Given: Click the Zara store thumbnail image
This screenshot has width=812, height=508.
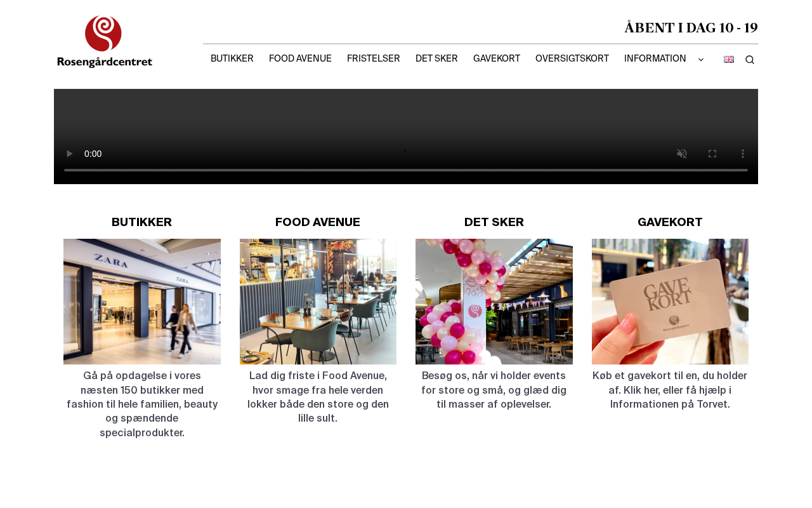Looking at the screenshot, I should tap(142, 302).
